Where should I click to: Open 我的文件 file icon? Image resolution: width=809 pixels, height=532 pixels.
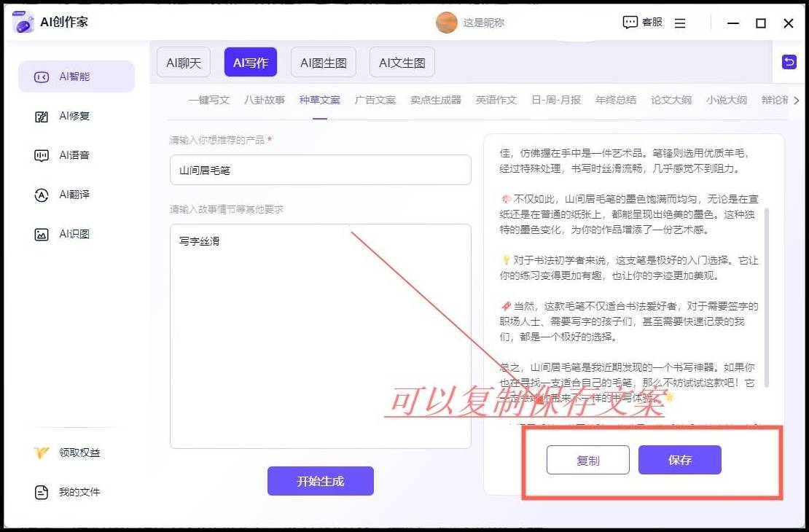tap(42, 492)
